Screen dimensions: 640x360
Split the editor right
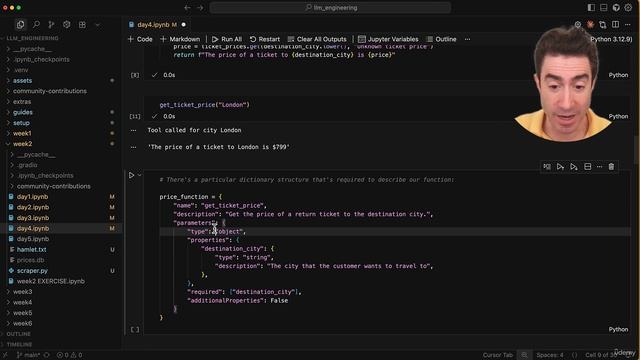[616, 24]
